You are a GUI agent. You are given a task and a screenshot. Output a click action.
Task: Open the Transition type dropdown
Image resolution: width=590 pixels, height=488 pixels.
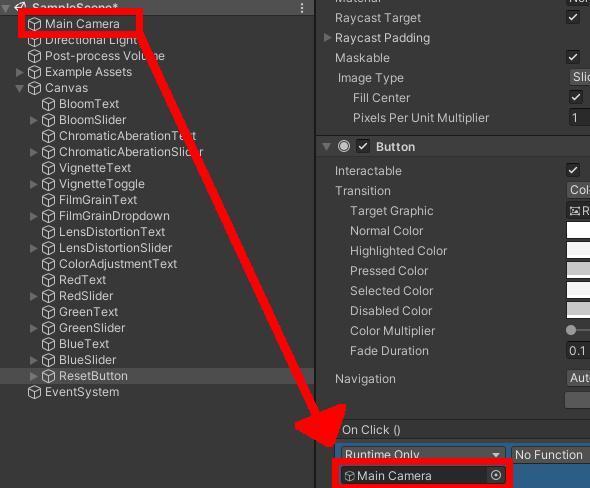(x=578, y=190)
